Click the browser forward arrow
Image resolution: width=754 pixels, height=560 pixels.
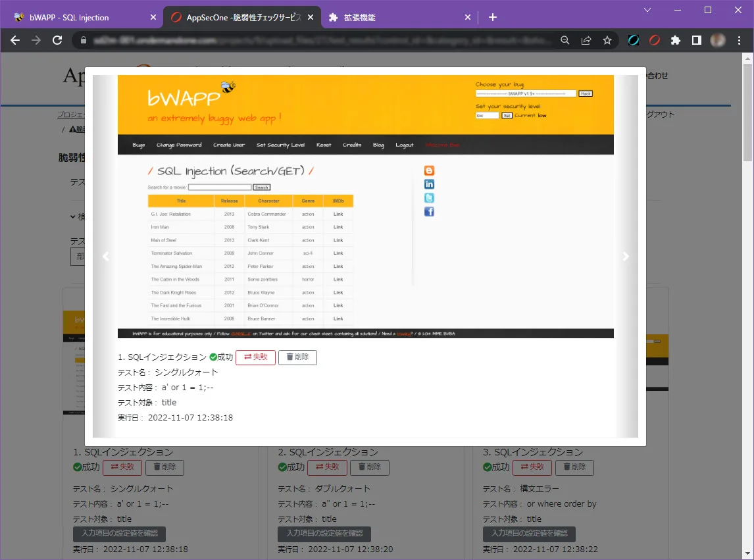[36, 40]
